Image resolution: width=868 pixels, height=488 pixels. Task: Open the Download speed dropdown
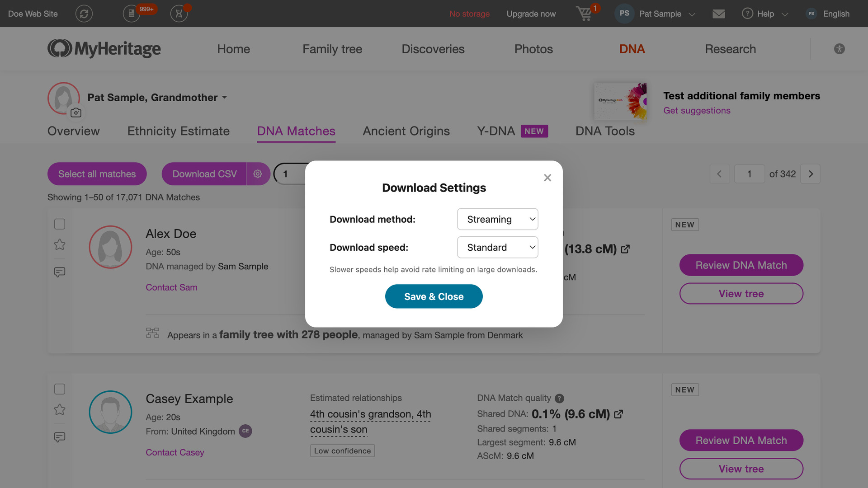(498, 247)
